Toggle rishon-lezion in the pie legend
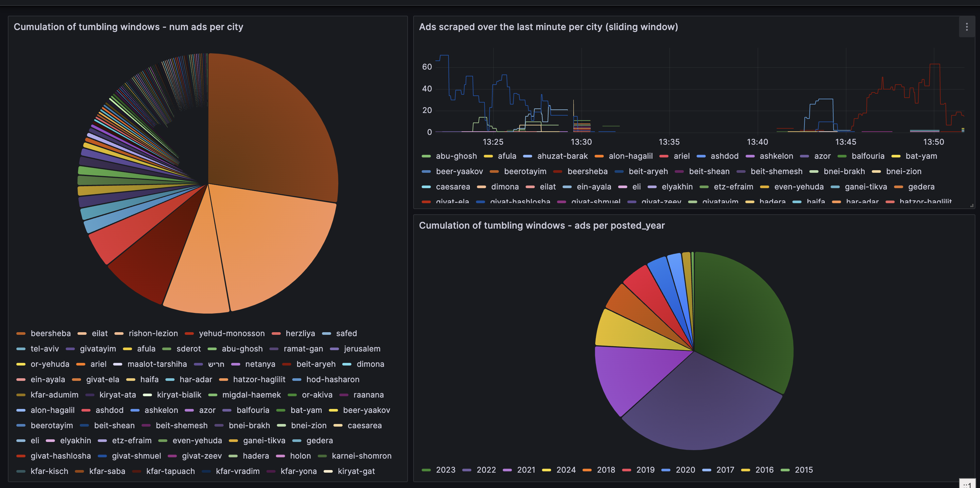This screenshot has height=488, width=980. click(153, 333)
